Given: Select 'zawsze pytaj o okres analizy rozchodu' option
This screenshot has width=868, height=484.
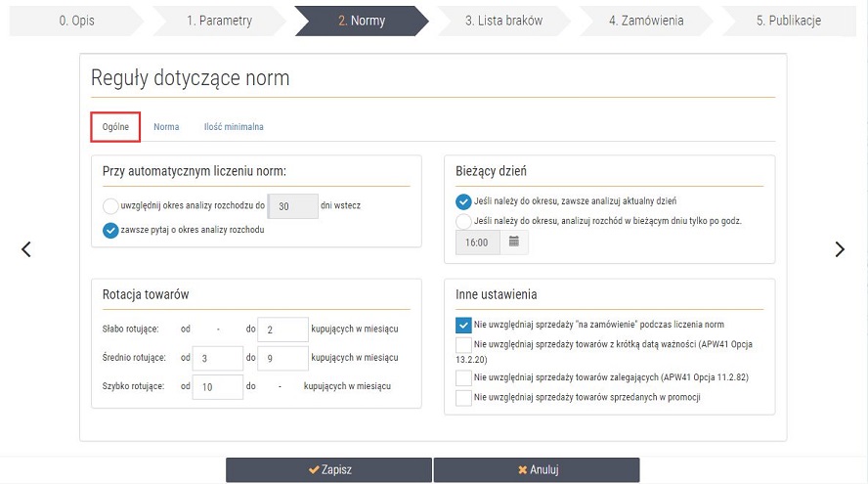Looking at the screenshot, I should (x=110, y=231).
